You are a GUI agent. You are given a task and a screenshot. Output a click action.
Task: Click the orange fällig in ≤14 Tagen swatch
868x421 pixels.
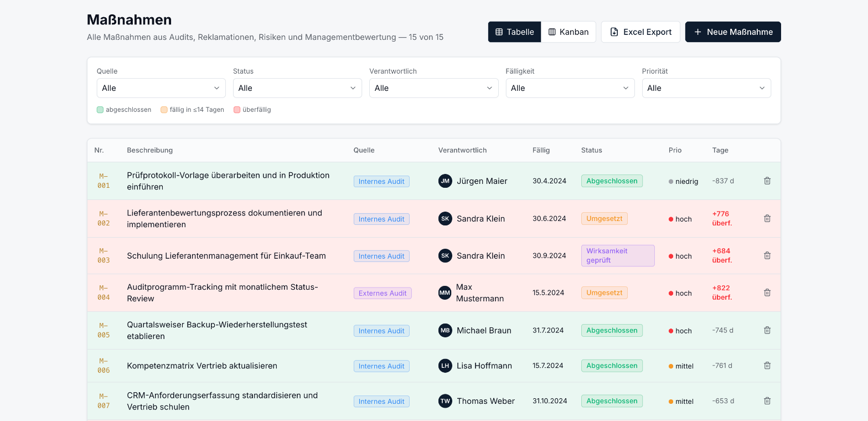pos(164,110)
